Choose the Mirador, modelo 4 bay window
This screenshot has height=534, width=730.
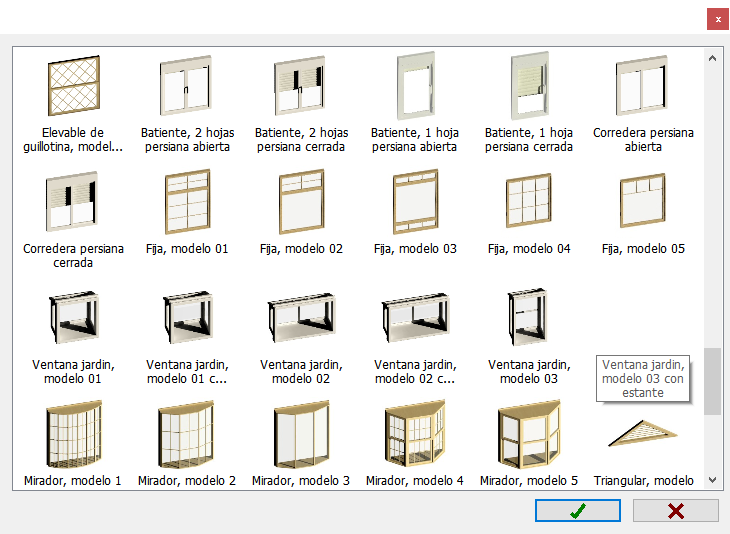click(x=415, y=433)
